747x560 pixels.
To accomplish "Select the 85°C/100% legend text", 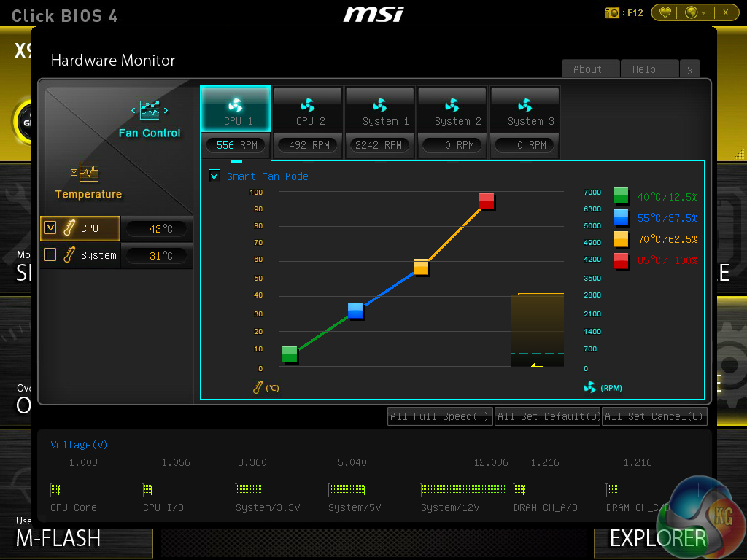I will (667, 260).
